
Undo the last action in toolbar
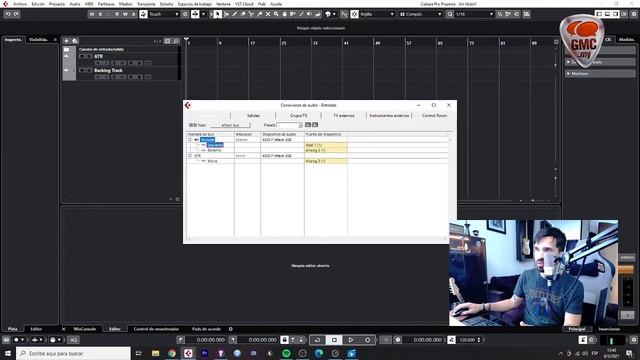click(x=8, y=14)
